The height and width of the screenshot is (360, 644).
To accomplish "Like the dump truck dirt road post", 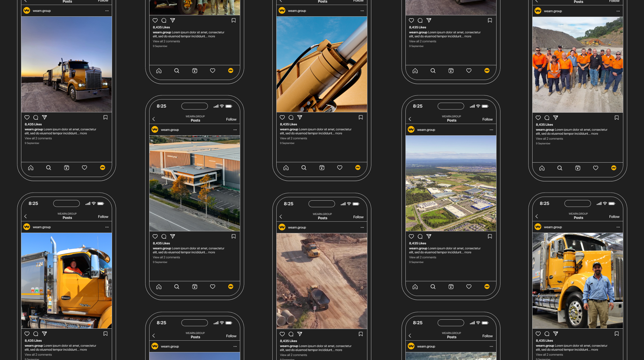I will click(282, 334).
